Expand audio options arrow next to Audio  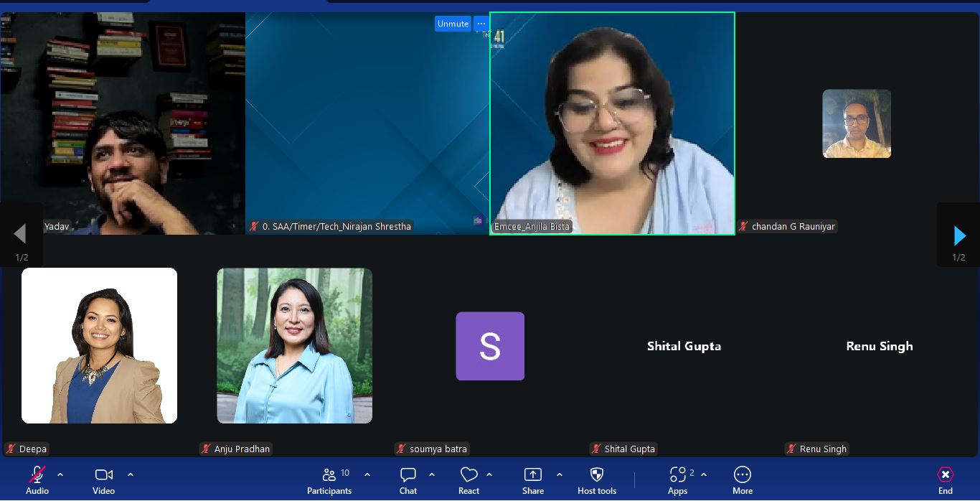point(60,474)
